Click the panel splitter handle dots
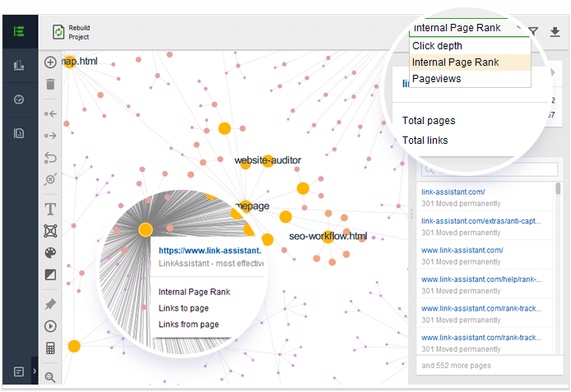Screen dimensions: 571x392 (411, 214)
